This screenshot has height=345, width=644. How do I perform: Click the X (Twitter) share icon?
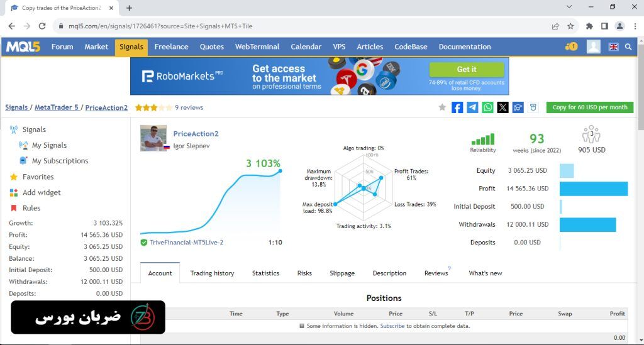(502, 107)
